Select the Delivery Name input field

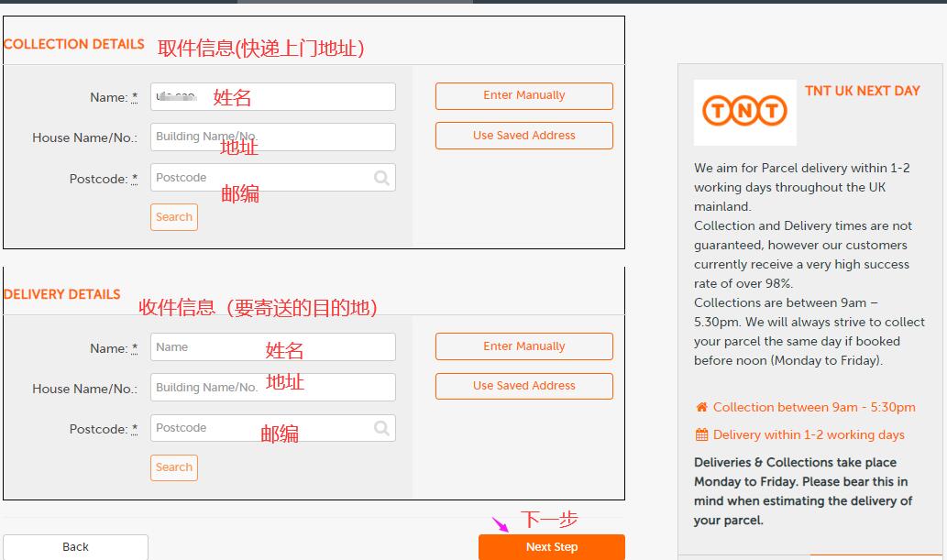272,347
